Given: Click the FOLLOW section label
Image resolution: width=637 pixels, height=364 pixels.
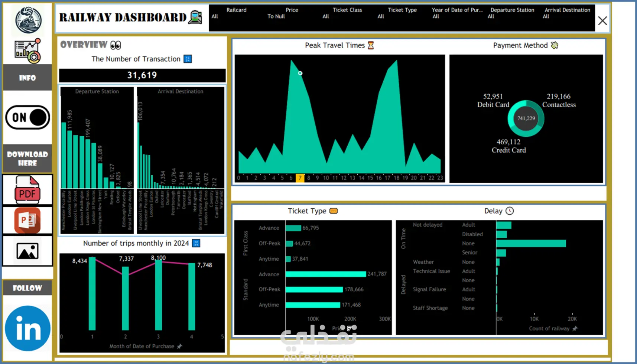Looking at the screenshot, I should click(x=27, y=288).
